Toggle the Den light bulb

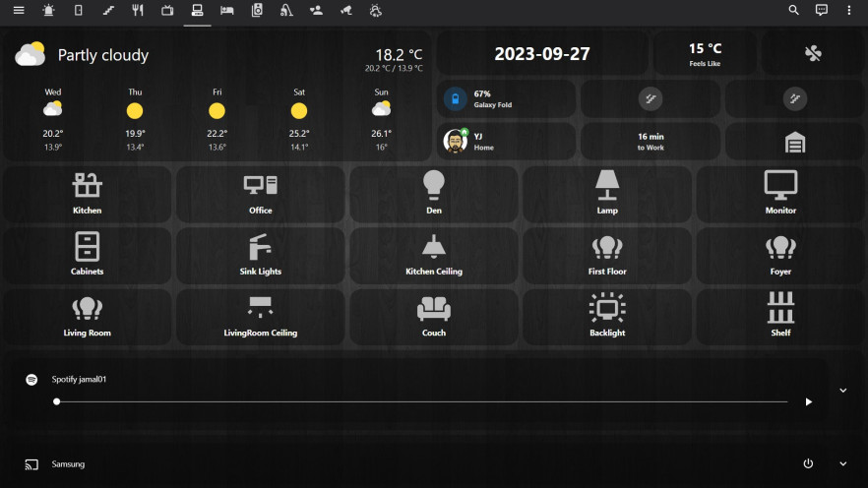[x=434, y=194]
